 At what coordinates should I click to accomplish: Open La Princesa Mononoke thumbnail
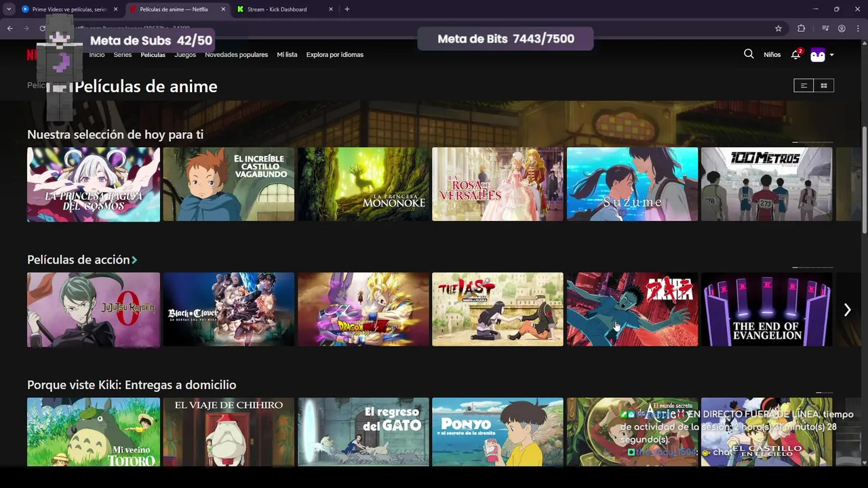coord(363,184)
